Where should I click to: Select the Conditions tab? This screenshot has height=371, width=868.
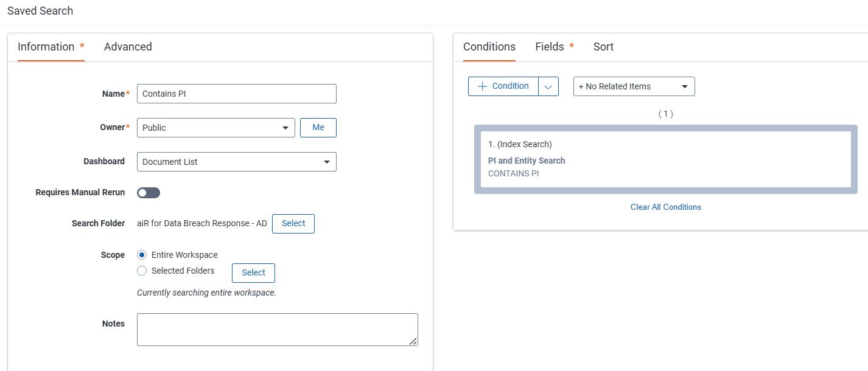(489, 46)
